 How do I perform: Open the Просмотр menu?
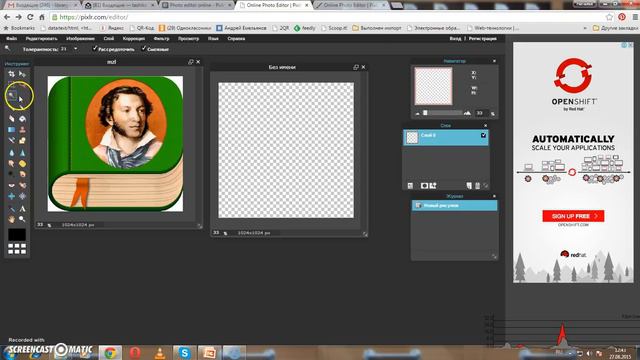click(x=188, y=38)
